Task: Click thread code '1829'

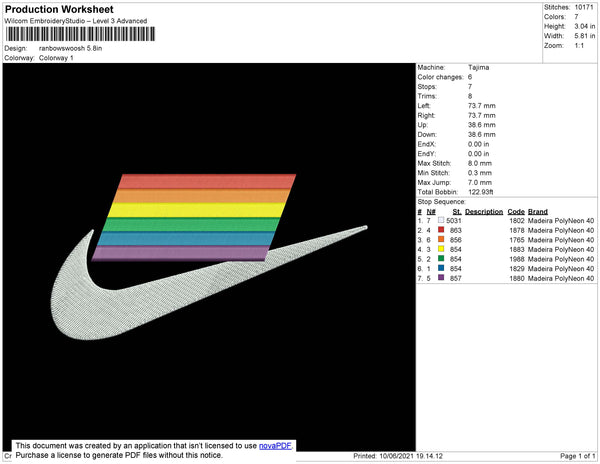Action: (x=517, y=269)
